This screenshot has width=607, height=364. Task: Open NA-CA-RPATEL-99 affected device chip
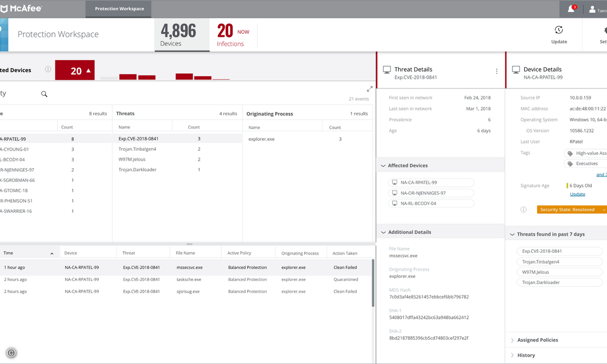point(431,183)
